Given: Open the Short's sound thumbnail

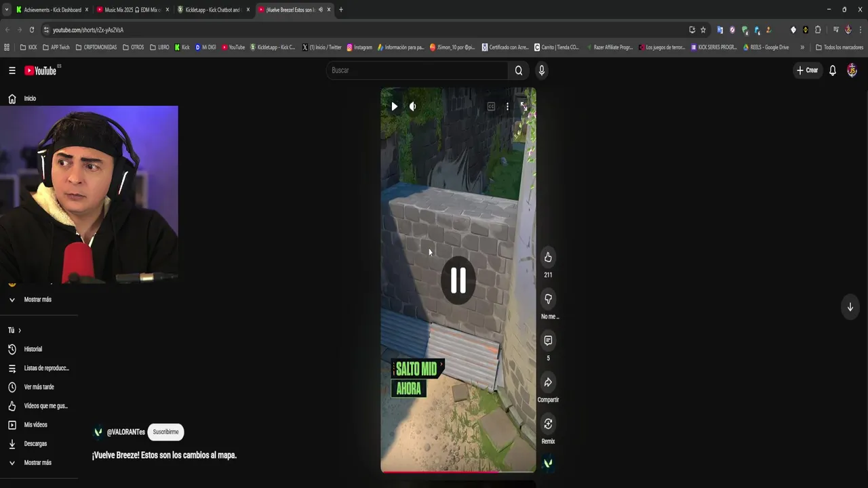Looking at the screenshot, I should pyautogui.click(x=548, y=464).
